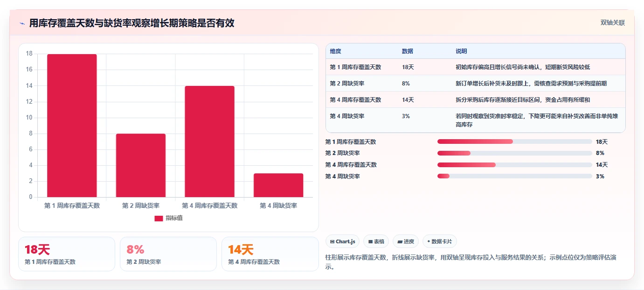
Task: Select the 进度 tag chip
Action: (x=406, y=241)
